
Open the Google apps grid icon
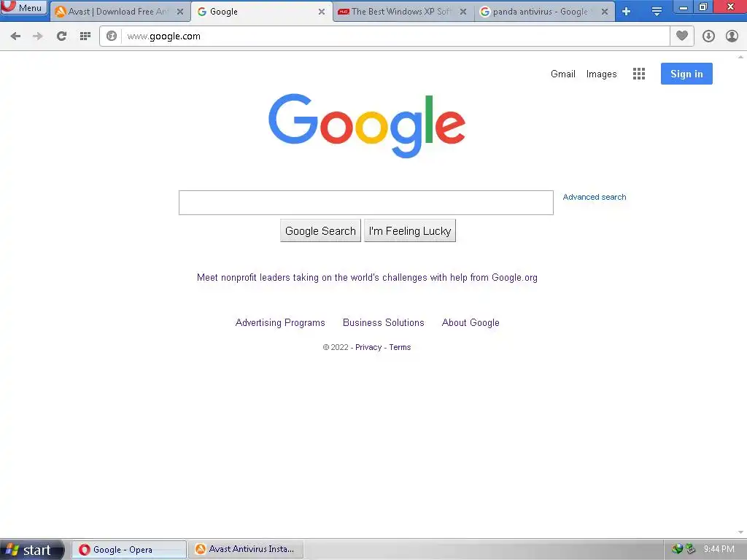(639, 74)
